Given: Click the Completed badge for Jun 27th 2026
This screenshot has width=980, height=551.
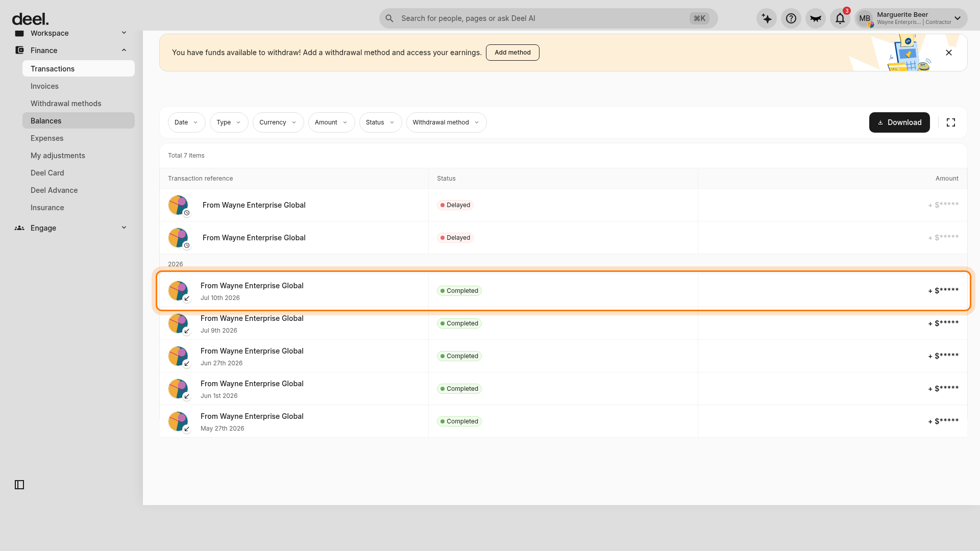Looking at the screenshot, I should point(459,356).
